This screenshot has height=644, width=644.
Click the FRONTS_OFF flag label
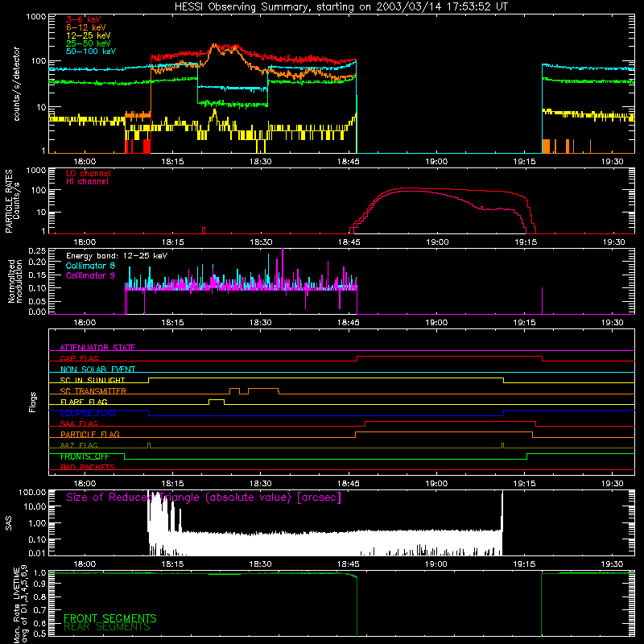pyautogui.click(x=85, y=456)
